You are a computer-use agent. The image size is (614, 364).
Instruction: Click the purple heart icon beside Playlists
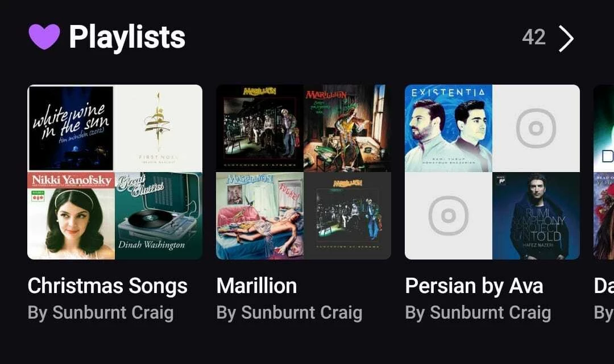point(44,37)
